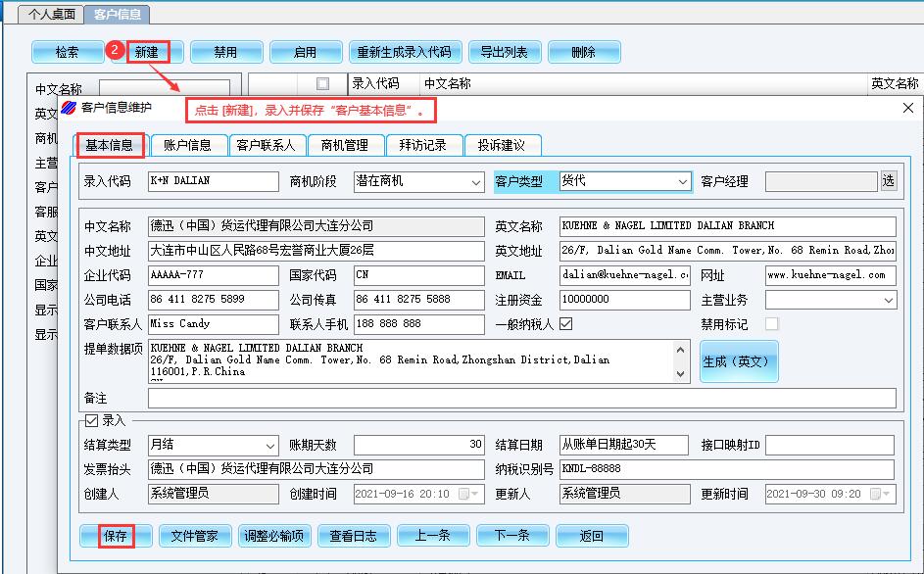
Task: Uncheck the 录入 section checkbox
Action: (92, 420)
